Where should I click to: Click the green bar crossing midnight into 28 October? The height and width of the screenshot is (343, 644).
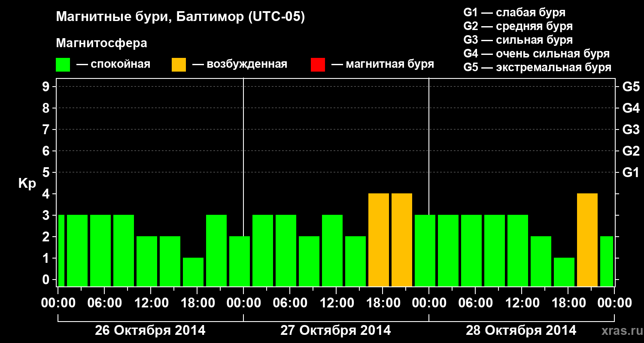pos(425,250)
